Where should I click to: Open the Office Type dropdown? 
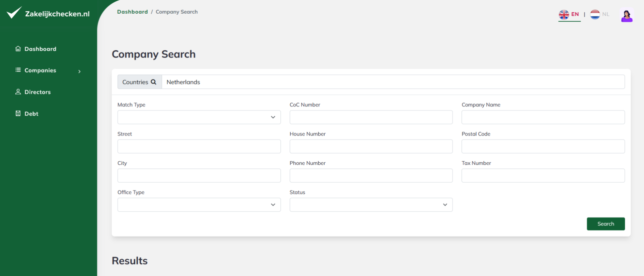(x=199, y=205)
